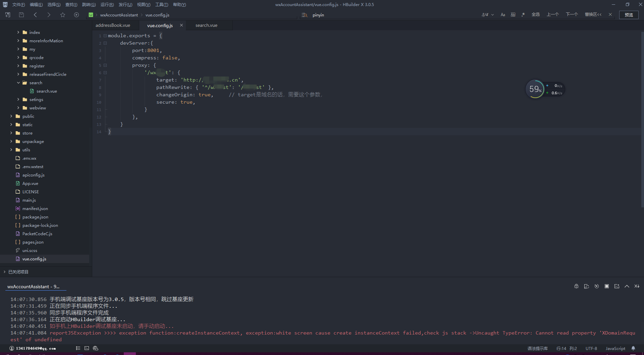This screenshot has width=644, height=355.
Task: Click the wxAccountAssistant breadcrumb
Action: (x=119, y=15)
